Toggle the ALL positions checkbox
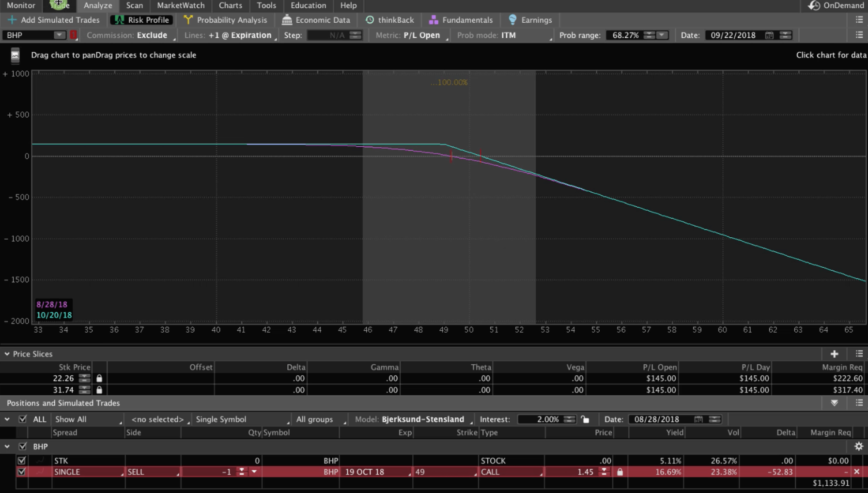This screenshot has width=868, height=493. [22, 419]
